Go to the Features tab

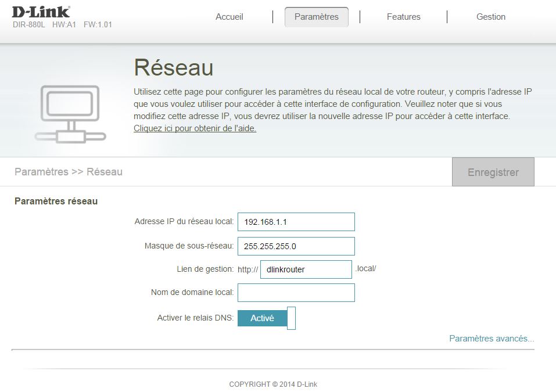coord(403,17)
